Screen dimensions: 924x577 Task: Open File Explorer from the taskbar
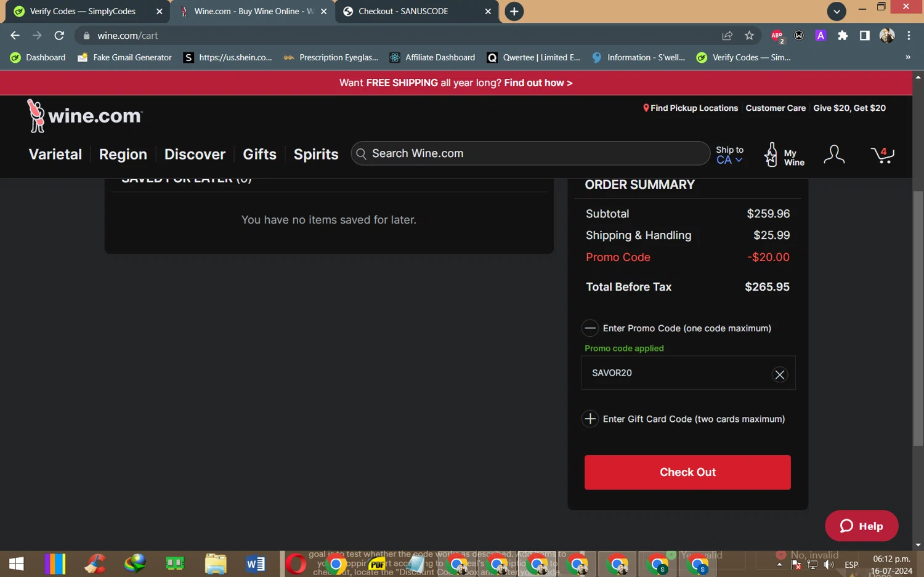coord(216,564)
